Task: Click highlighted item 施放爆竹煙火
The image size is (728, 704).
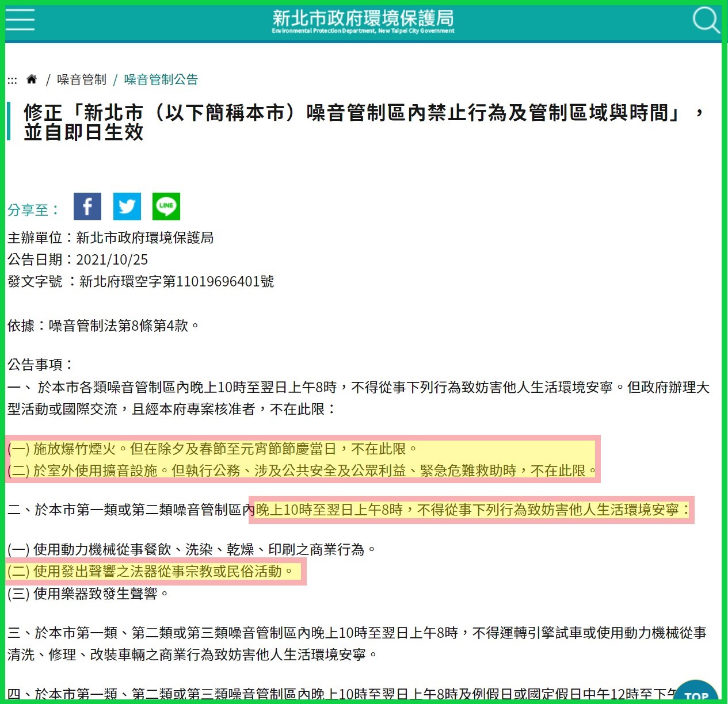Action: (x=213, y=449)
